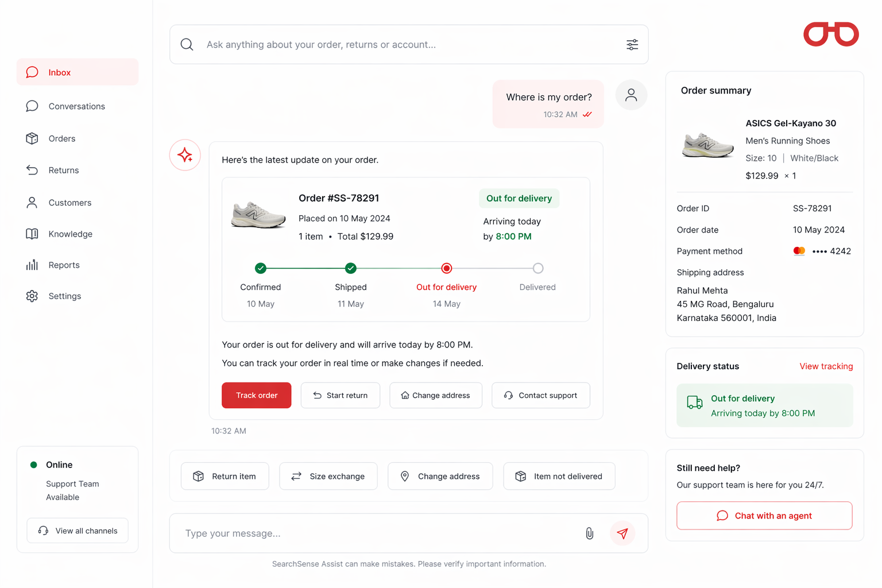
Task: Focus the Ask anything search field
Action: 409,45
